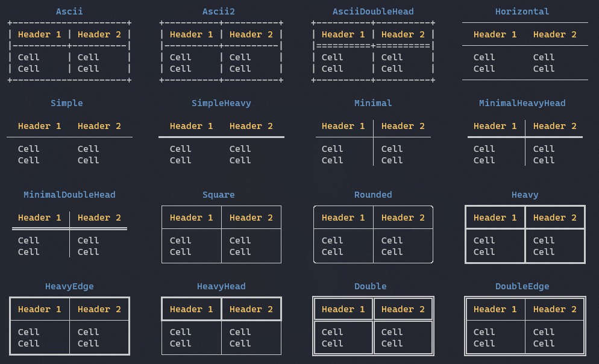Click the HeavyEdge heading text
The height and width of the screenshot is (364, 599).
tap(69, 286)
